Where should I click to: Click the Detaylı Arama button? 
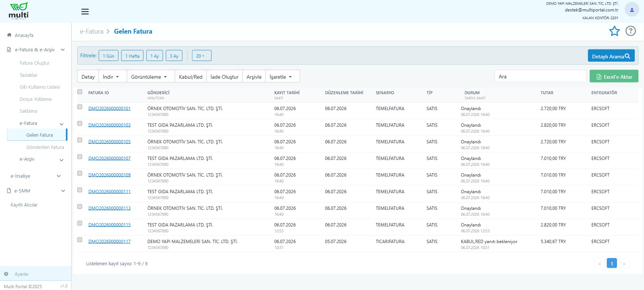tap(611, 56)
